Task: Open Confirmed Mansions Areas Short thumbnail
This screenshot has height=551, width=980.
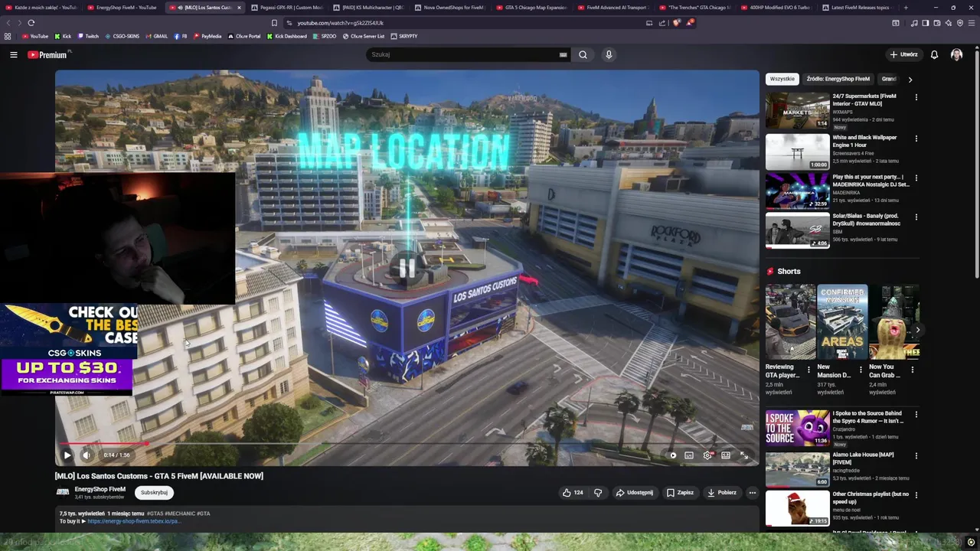Action: (842, 322)
